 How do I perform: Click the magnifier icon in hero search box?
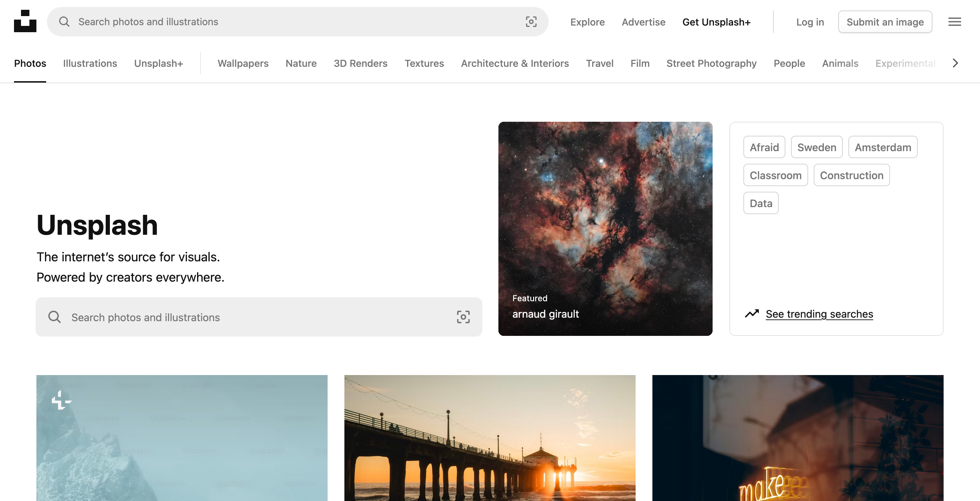(x=54, y=317)
